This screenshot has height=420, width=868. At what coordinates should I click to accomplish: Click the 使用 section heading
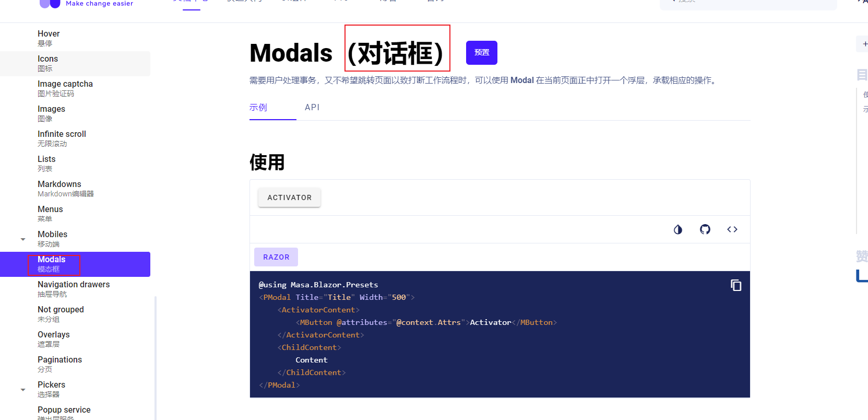click(x=267, y=162)
